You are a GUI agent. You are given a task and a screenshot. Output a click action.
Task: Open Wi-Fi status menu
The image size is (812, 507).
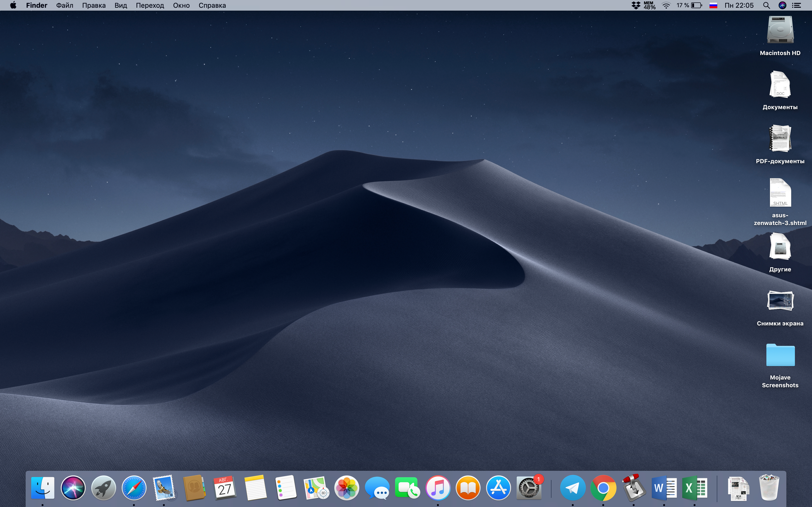pos(666,5)
